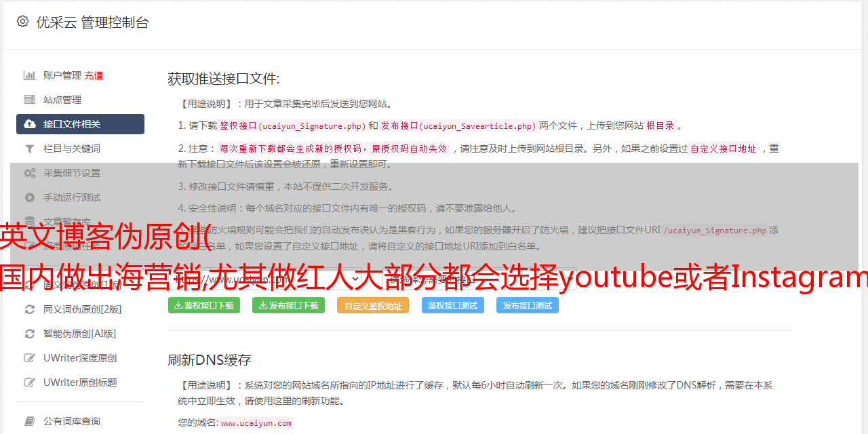Click the edit icon for UWriter深度原创
This screenshot has height=434, width=868.
30,358
